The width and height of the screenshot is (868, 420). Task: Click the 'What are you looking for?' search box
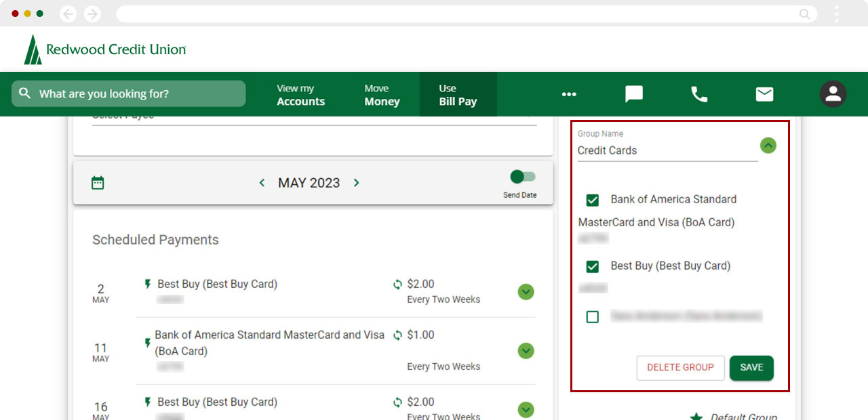[128, 93]
